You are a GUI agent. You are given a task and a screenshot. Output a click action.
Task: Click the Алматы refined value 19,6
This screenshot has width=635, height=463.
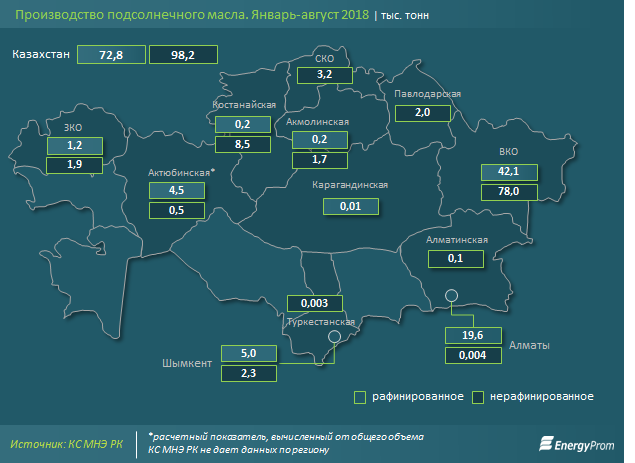pos(472,335)
